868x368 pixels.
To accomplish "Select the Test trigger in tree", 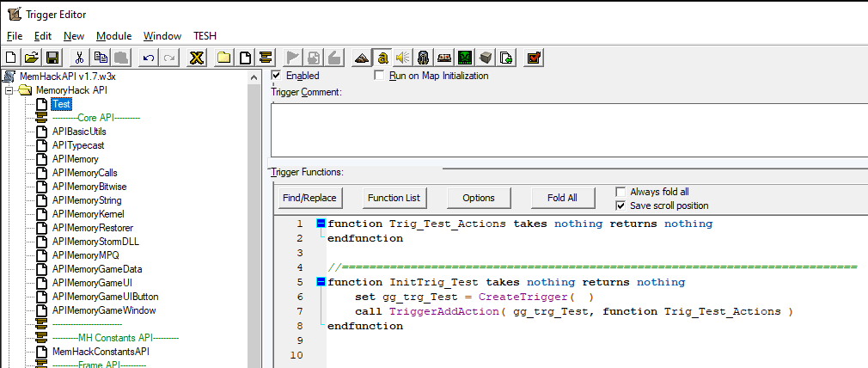I will (61, 104).
